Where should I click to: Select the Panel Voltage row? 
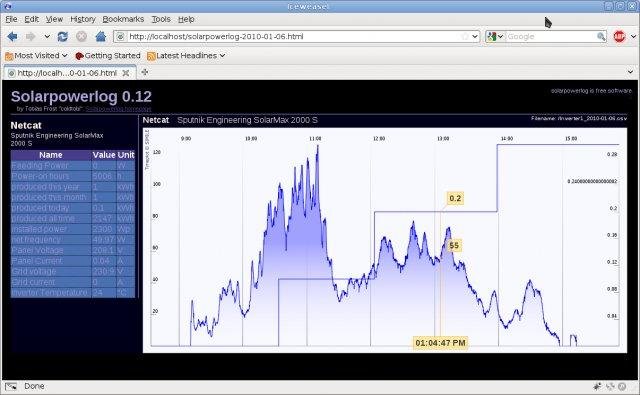click(73, 250)
